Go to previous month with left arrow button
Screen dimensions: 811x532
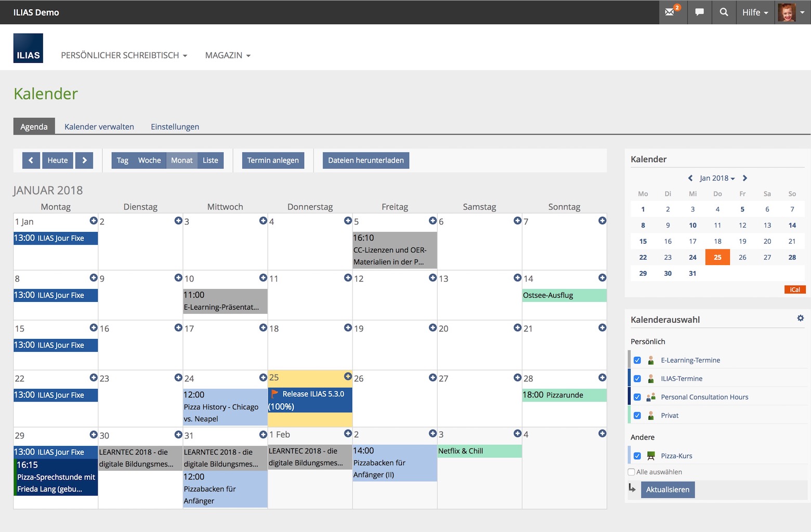coord(31,161)
